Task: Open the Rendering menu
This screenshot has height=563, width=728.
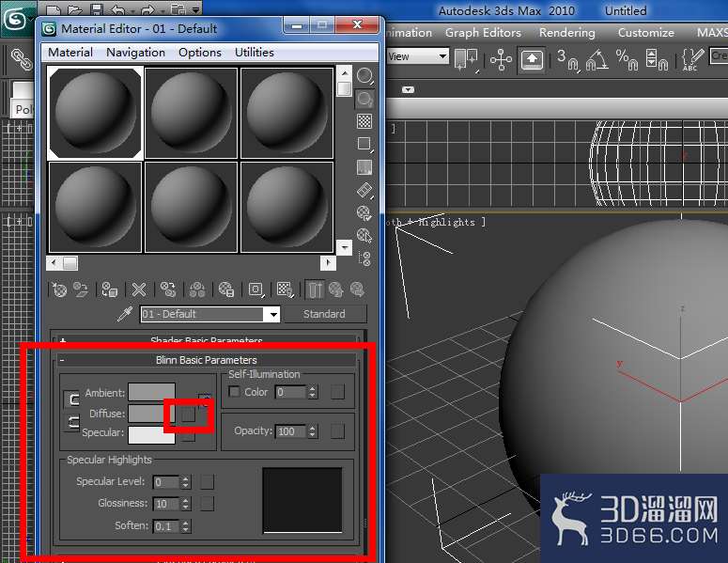Action: [566, 33]
